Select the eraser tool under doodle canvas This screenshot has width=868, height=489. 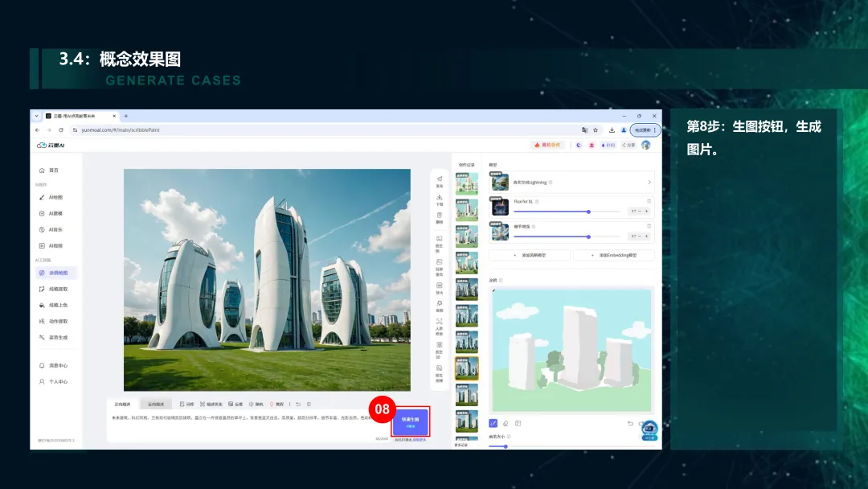point(506,423)
